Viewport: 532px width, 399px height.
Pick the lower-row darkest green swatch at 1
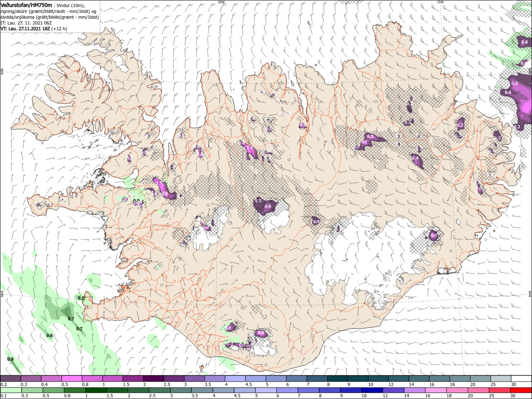tap(96, 390)
